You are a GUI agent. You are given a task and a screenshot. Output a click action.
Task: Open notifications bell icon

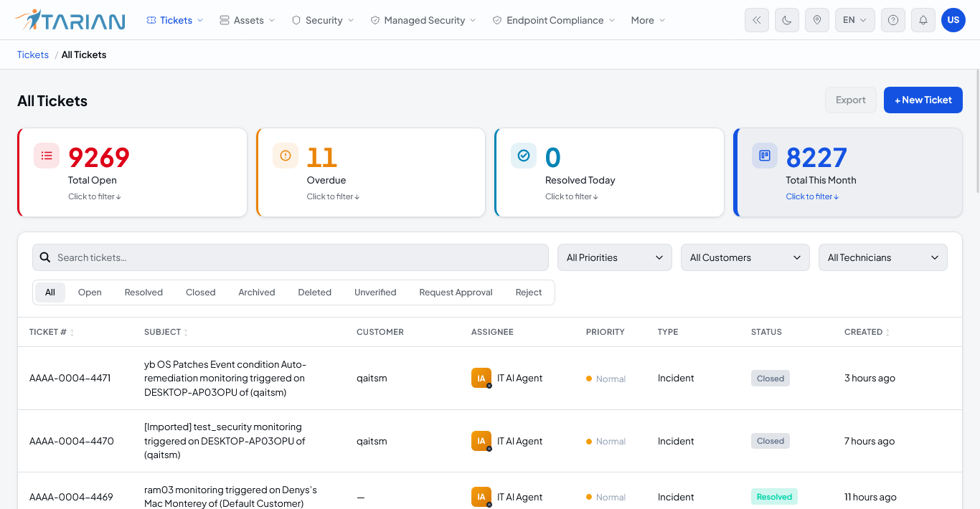coord(923,20)
